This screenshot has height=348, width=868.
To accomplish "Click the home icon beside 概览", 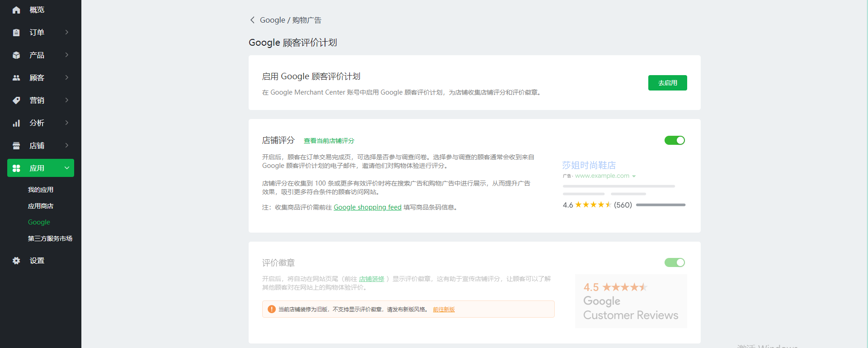I will pos(16,10).
